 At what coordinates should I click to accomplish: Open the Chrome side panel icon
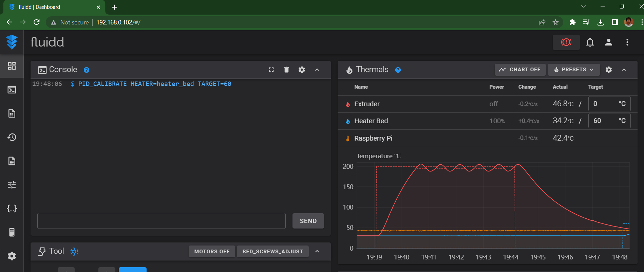pyautogui.click(x=615, y=22)
